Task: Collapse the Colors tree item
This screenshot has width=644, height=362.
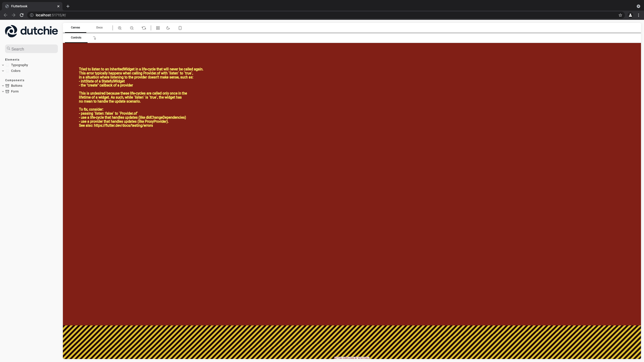Action: pos(3,71)
